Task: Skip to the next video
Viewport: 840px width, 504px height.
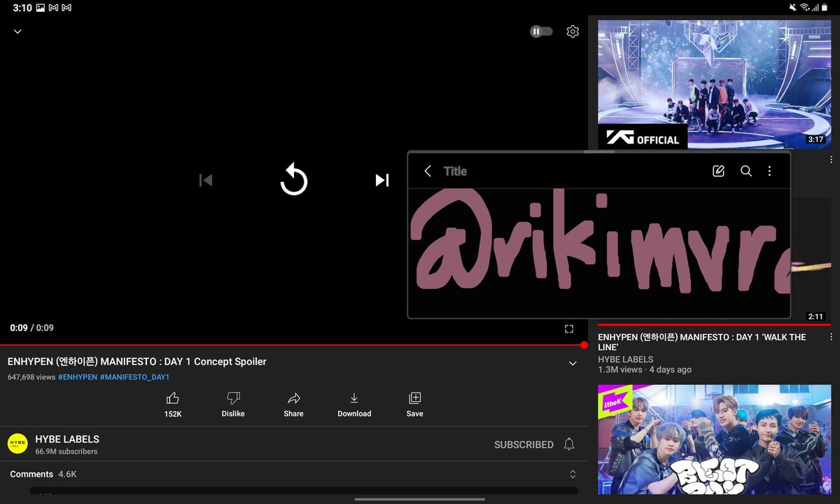Action: (381, 180)
